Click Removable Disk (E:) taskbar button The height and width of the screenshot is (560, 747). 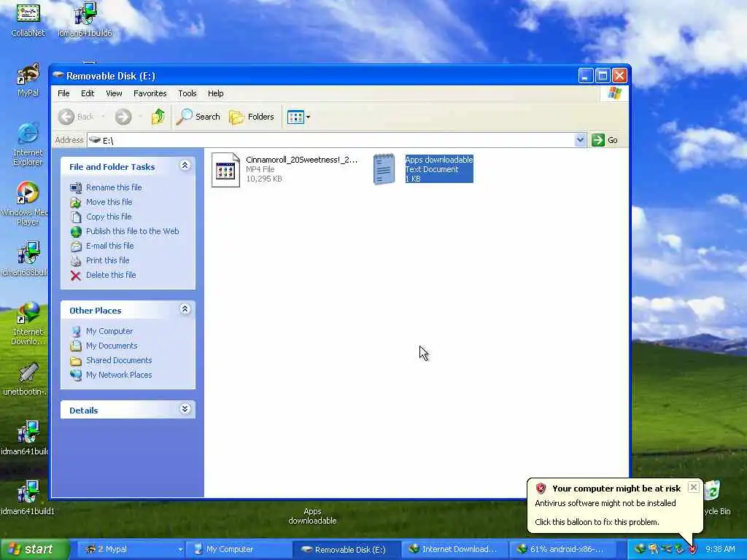coord(345,550)
